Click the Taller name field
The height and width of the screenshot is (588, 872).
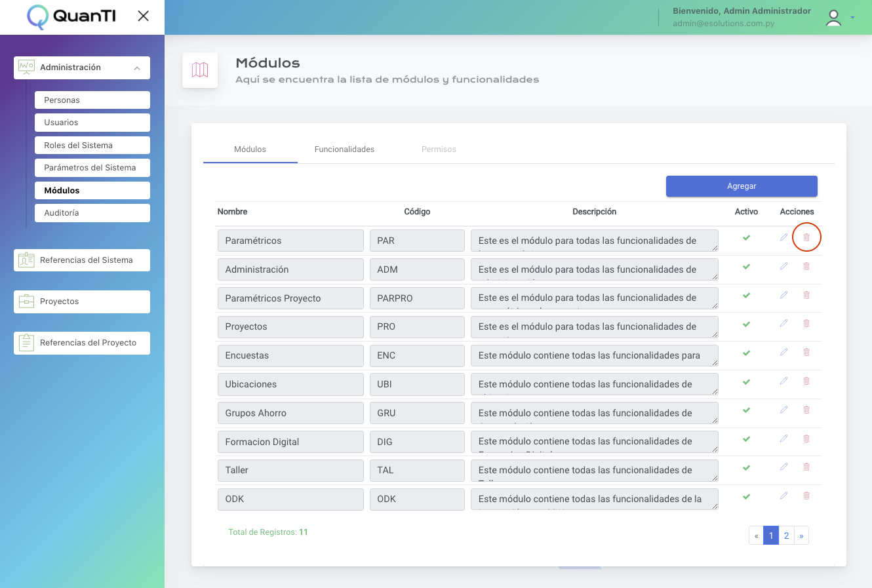290,470
